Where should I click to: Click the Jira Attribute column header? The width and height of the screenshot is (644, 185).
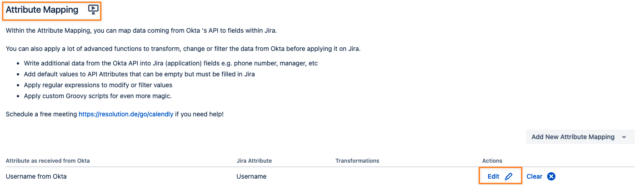coord(254,161)
